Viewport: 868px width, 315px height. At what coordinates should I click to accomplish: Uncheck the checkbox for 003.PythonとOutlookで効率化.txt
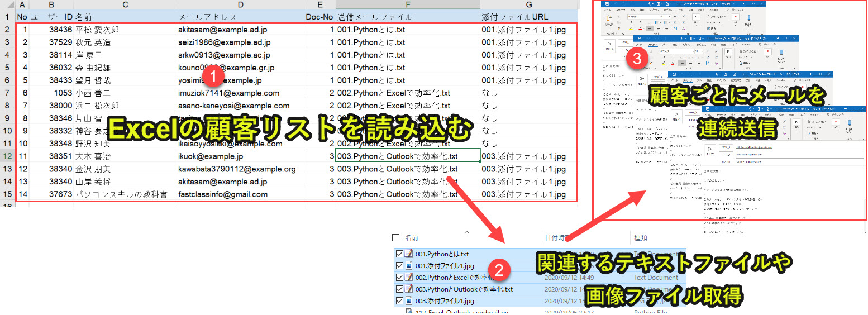tap(399, 289)
